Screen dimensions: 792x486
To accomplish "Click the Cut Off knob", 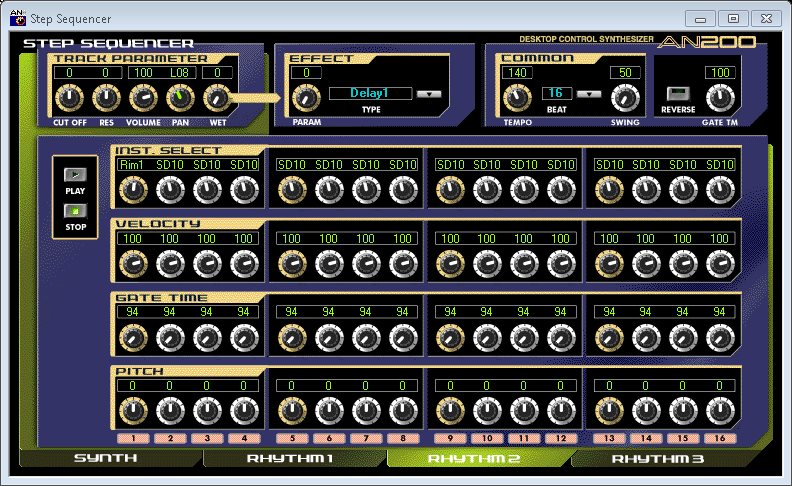I will [x=67, y=98].
